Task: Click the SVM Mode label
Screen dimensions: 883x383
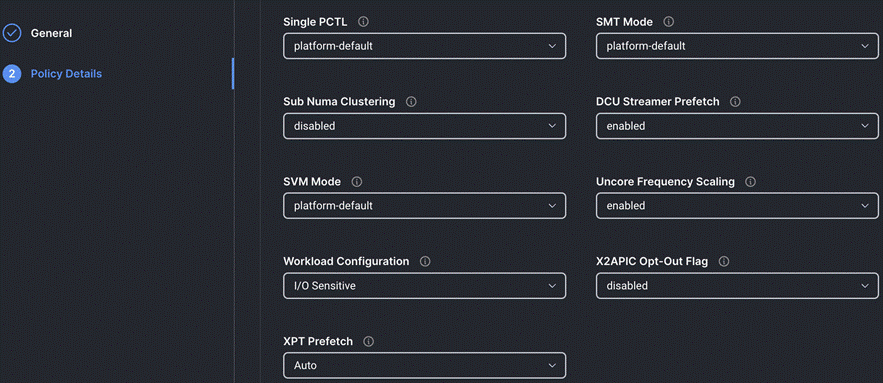Action: [x=312, y=182]
